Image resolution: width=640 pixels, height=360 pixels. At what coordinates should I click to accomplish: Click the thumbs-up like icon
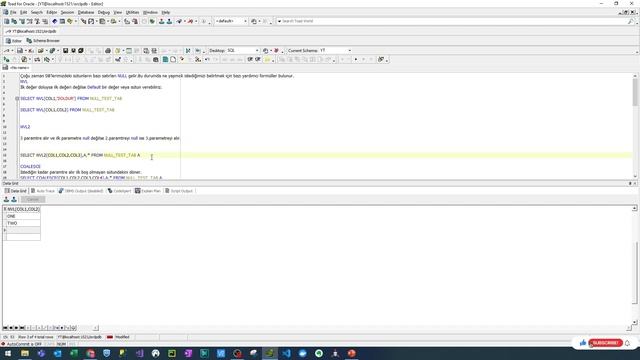point(582,343)
